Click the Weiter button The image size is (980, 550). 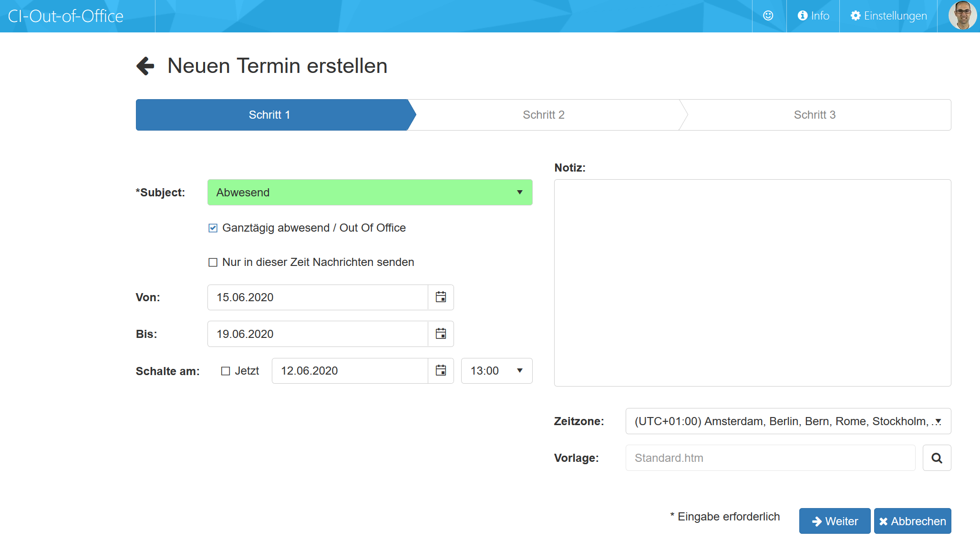[x=835, y=521]
